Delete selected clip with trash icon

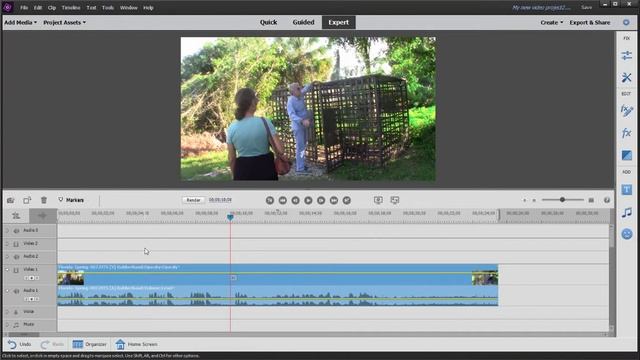pos(44,200)
